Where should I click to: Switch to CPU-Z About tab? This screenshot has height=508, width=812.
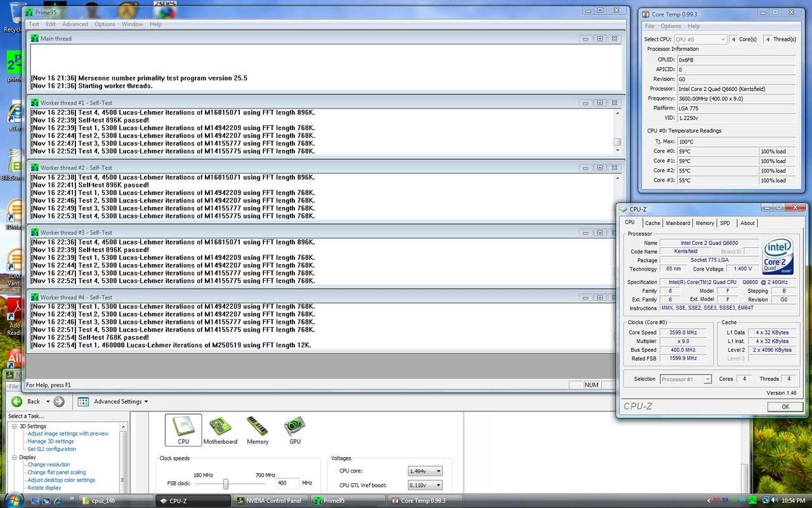click(747, 223)
